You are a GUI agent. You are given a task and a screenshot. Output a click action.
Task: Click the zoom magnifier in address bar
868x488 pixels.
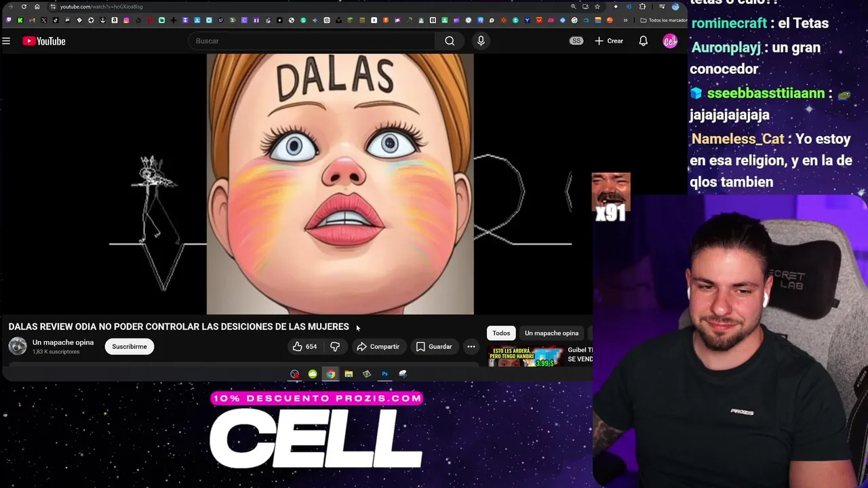pyautogui.click(x=573, y=7)
